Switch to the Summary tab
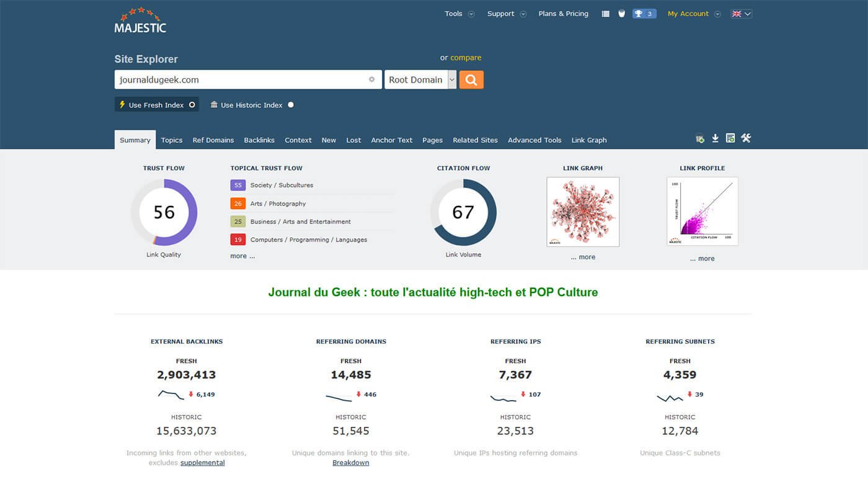Image resolution: width=868 pixels, height=484 pixels. (x=135, y=140)
